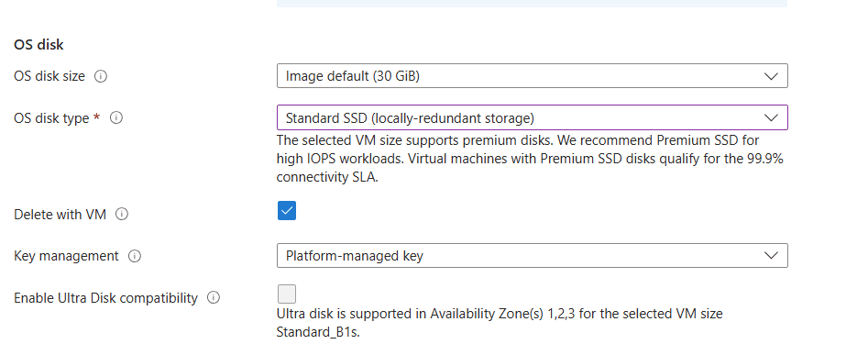Enable the Ultra Disk compatibility checkbox
Viewport: 868px width, 344px height.
tap(287, 294)
